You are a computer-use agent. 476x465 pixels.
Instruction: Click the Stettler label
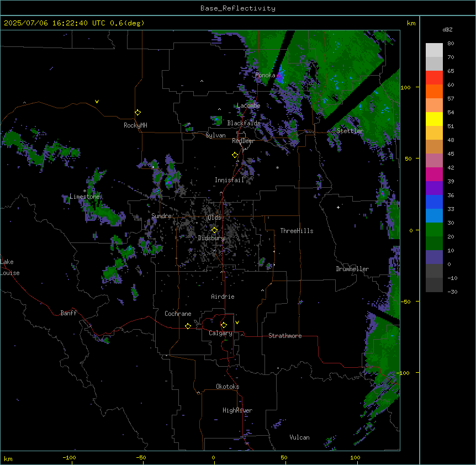pyautogui.click(x=350, y=131)
